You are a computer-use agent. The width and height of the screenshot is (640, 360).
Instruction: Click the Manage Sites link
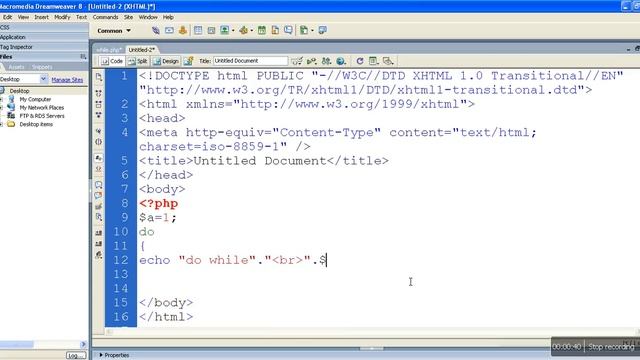pos(67,80)
